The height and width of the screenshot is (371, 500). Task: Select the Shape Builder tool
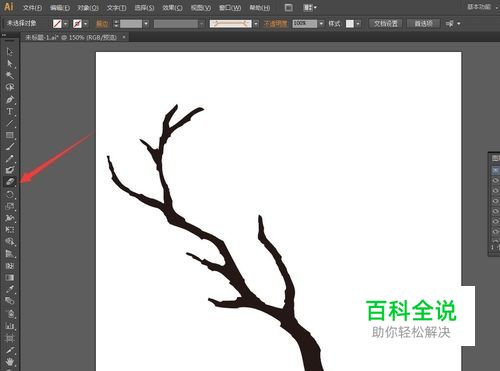pyautogui.click(x=10, y=241)
